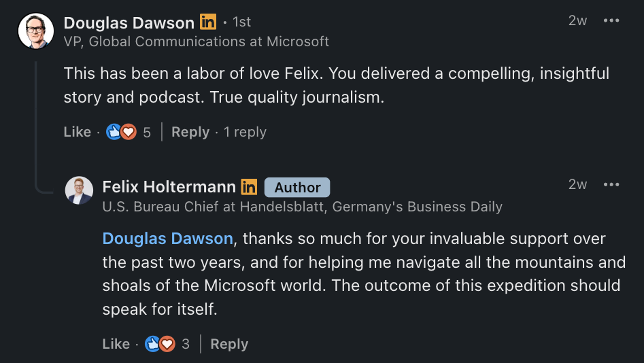Collapse the "1 reply" thread
This screenshot has height=363, width=644.
coord(245,132)
